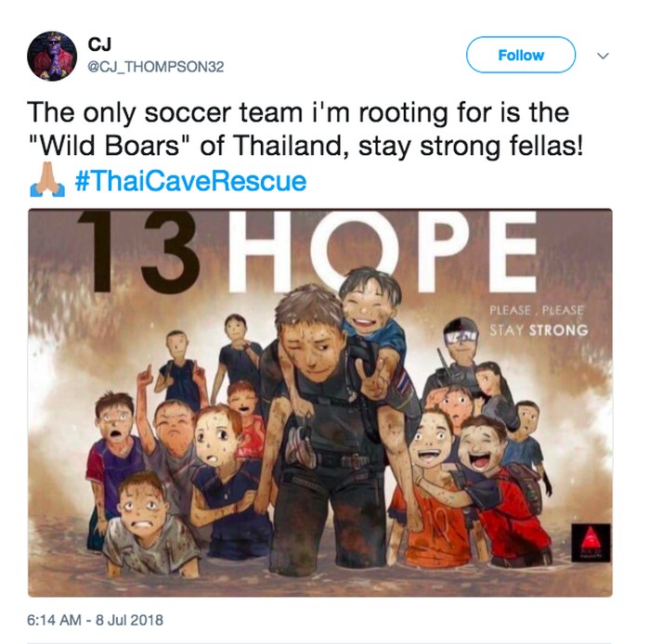The image size is (650, 644).
Task: Open the 6:14 AM - 8 Jul 2018 timestamp
Action: click(x=96, y=620)
